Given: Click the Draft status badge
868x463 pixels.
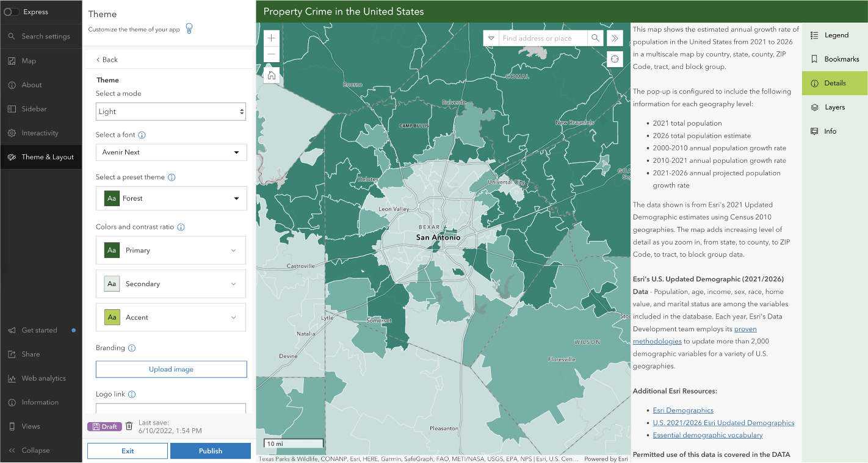Looking at the screenshot, I should [104, 426].
